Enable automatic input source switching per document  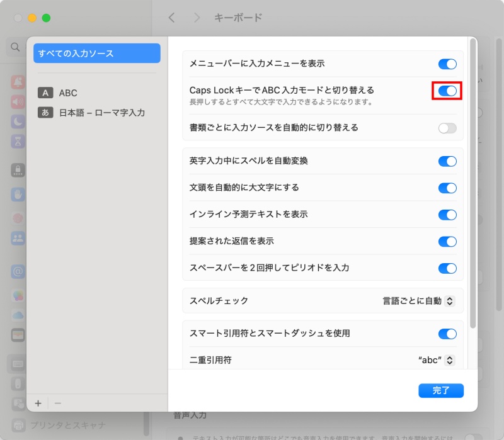(x=447, y=128)
